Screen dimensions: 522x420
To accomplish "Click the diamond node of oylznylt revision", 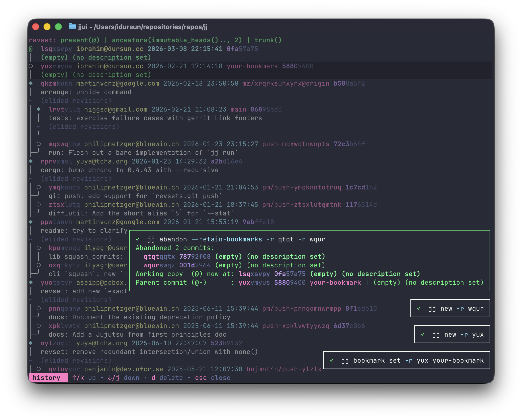I will (31, 343).
